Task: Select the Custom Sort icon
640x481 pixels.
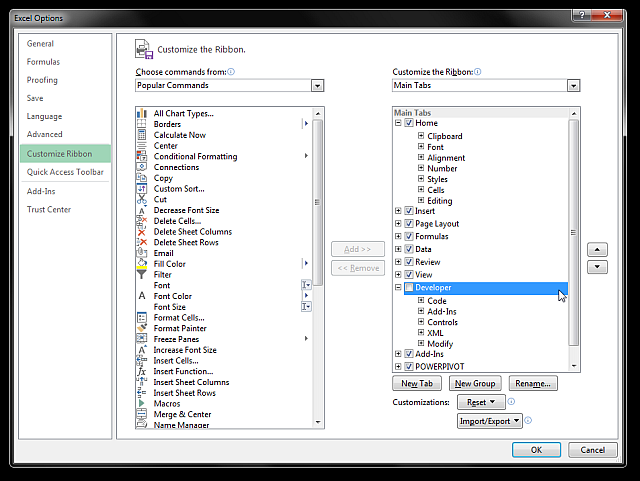Action: tap(142, 189)
